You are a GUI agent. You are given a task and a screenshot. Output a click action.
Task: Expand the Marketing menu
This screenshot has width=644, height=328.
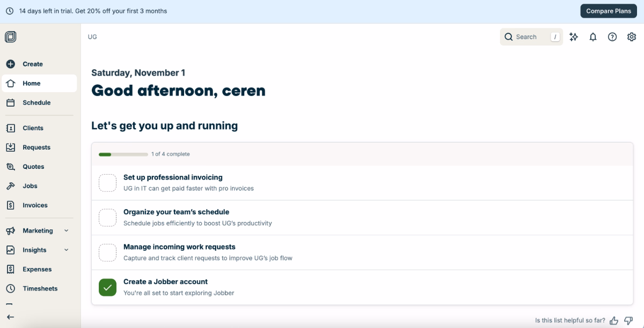tap(66, 230)
